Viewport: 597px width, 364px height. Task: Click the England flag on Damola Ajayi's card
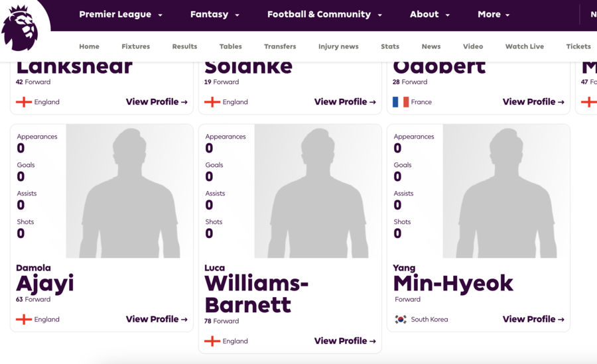tap(24, 320)
